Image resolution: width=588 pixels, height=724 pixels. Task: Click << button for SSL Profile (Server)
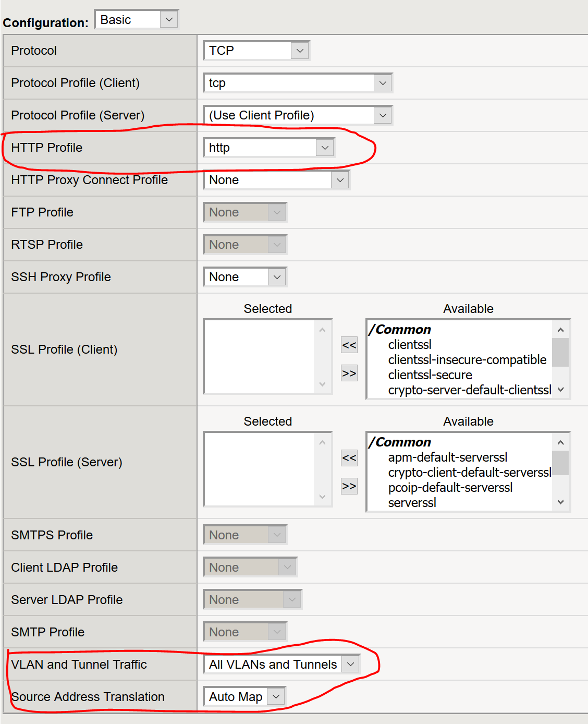[349, 458]
